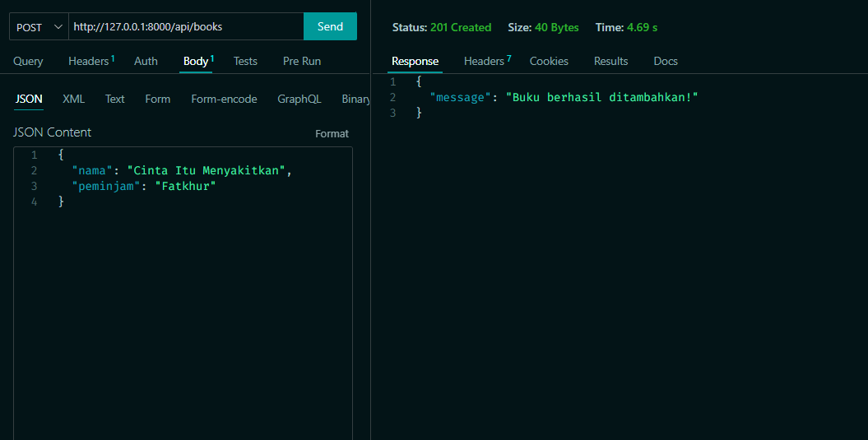868x440 pixels.
Task: Click the request URL input field
Action: (x=186, y=26)
